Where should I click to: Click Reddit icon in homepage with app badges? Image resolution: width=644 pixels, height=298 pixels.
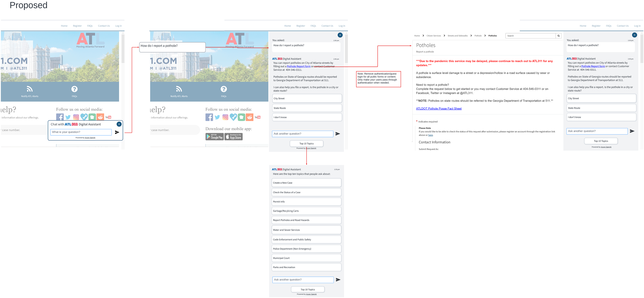point(249,117)
